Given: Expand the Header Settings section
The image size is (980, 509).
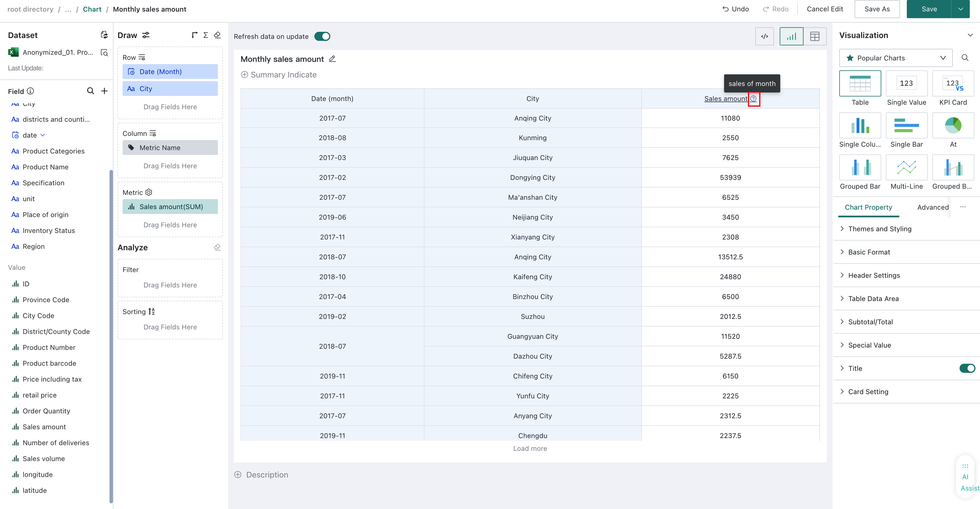Looking at the screenshot, I should click(x=874, y=275).
